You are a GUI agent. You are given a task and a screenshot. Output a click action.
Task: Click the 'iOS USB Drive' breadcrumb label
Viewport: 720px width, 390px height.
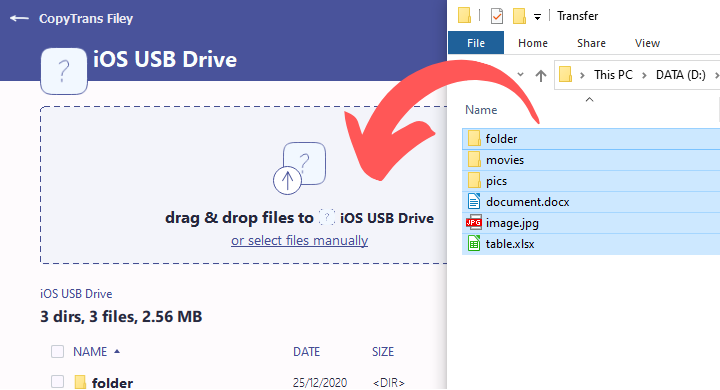coord(76,294)
